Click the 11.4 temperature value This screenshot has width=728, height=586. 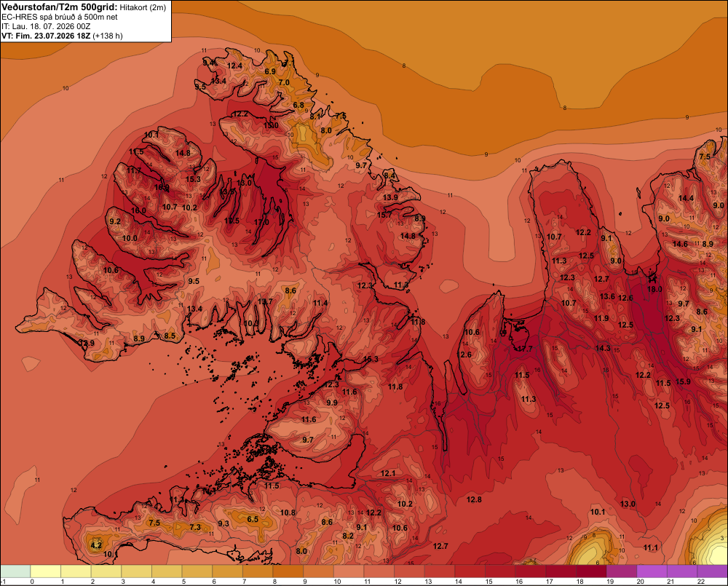(x=320, y=304)
